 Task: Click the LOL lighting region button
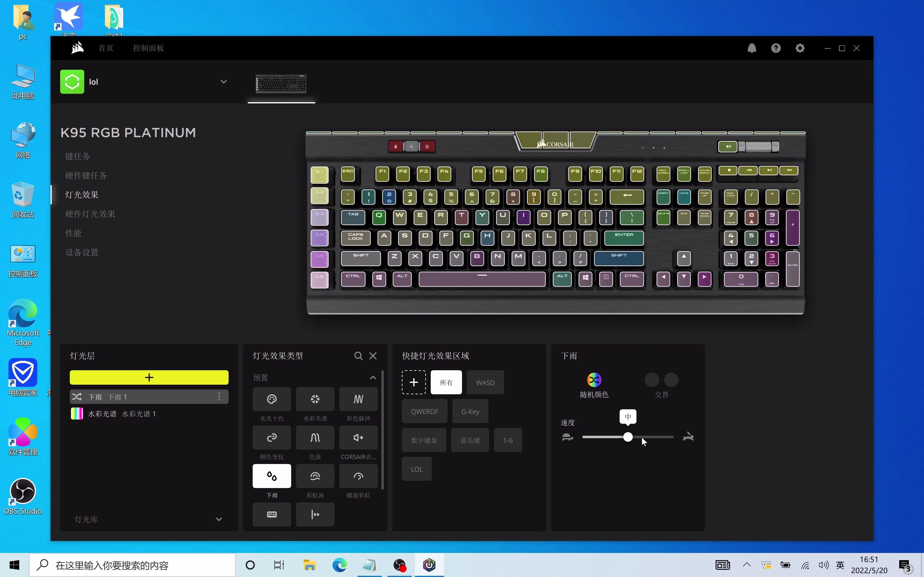pos(417,469)
